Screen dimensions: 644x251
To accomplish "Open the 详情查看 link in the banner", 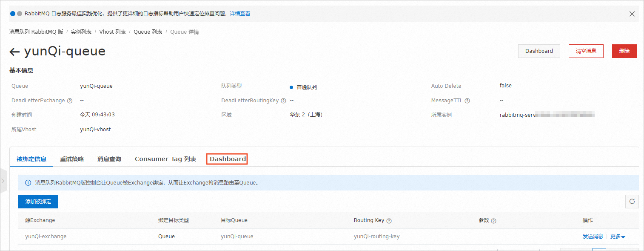I will click(240, 14).
